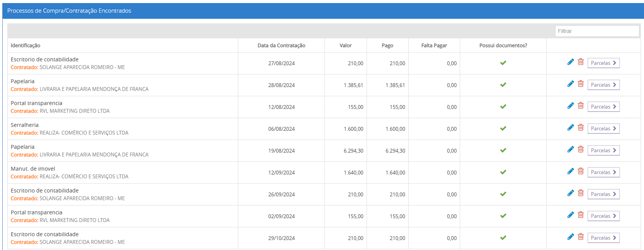Delete the Manut. de imovel entry
The image size is (644, 250).
coord(581,171)
